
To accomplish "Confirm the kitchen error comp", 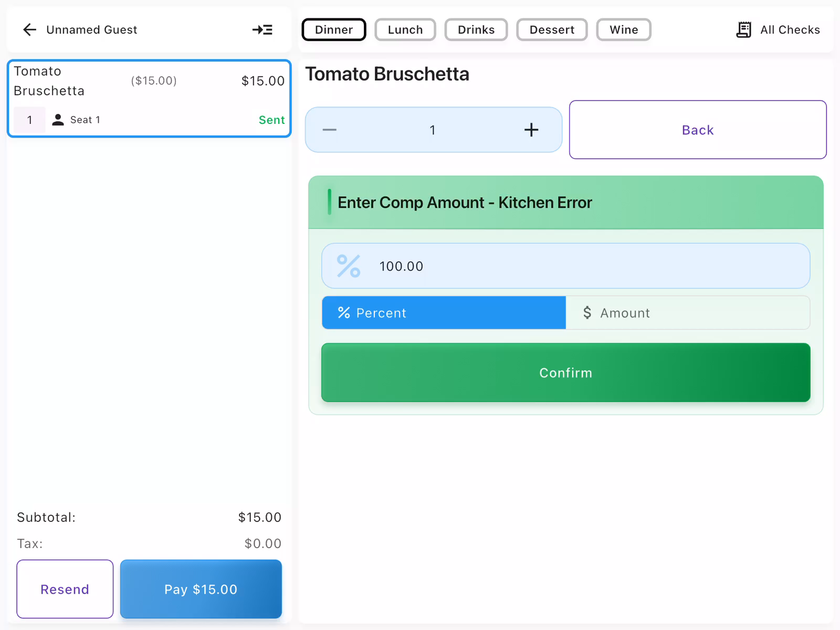I will click(565, 373).
